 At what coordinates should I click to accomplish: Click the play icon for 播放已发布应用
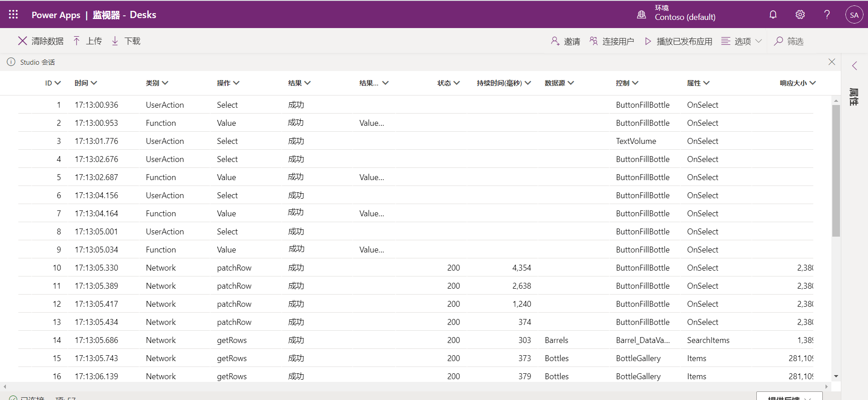point(648,41)
